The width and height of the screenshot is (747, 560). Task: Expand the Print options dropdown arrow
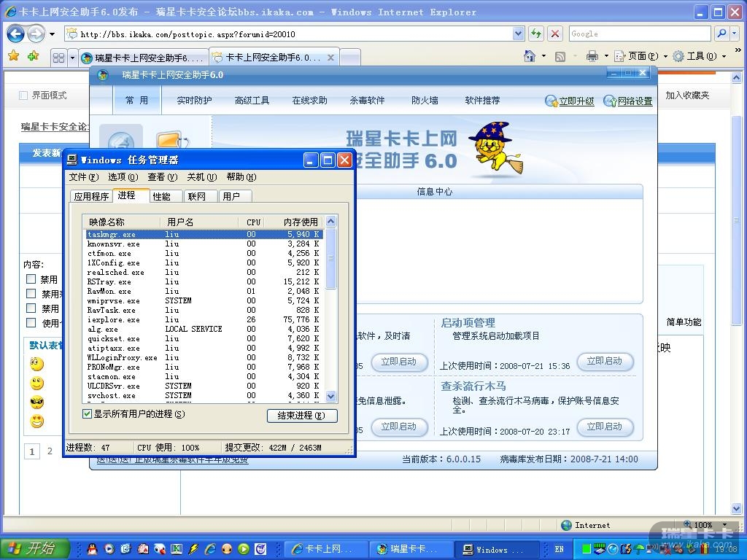point(606,56)
